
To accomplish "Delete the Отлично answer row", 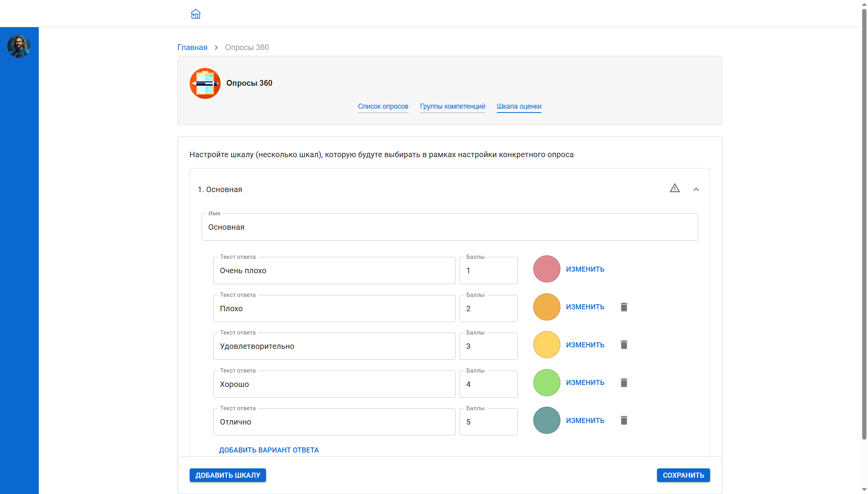I will (624, 420).
